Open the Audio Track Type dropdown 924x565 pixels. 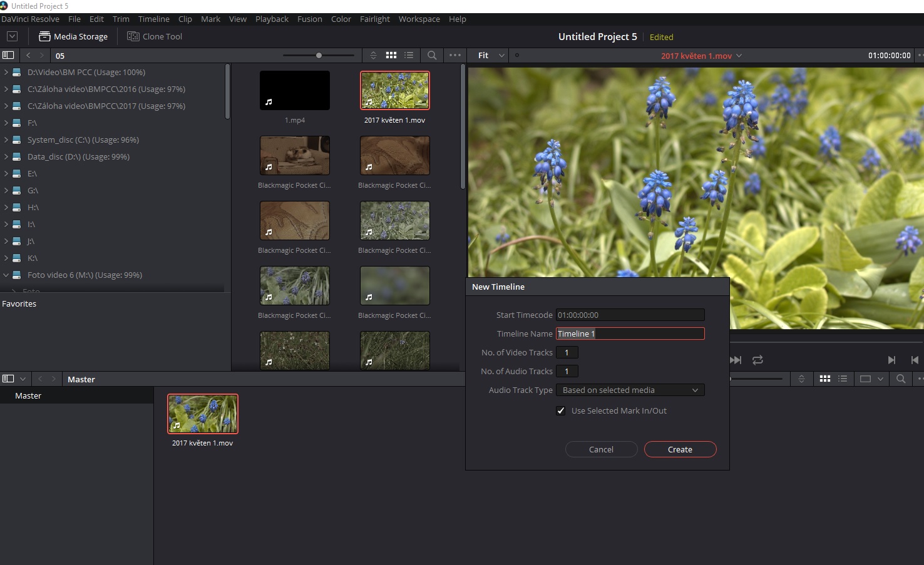pos(630,390)
